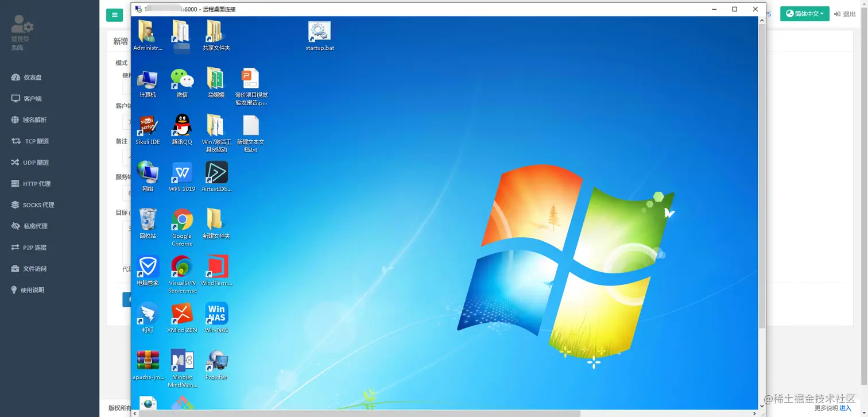Launch Google Chrome from the desktop

(x=182, y=228)
